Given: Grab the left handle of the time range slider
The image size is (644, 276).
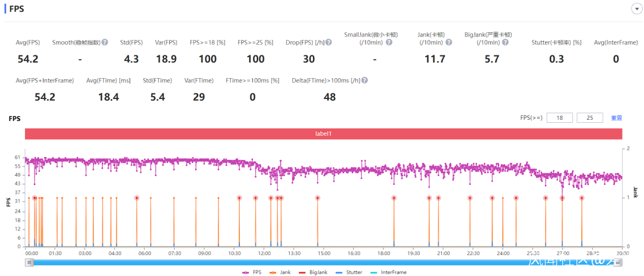Looking at the screenshot, I should 29,262.
